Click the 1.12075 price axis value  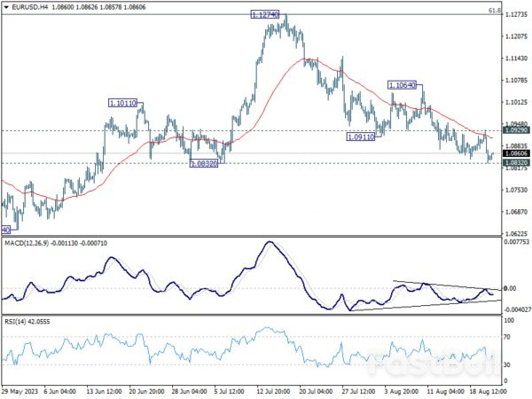click(x=516, y=36)
